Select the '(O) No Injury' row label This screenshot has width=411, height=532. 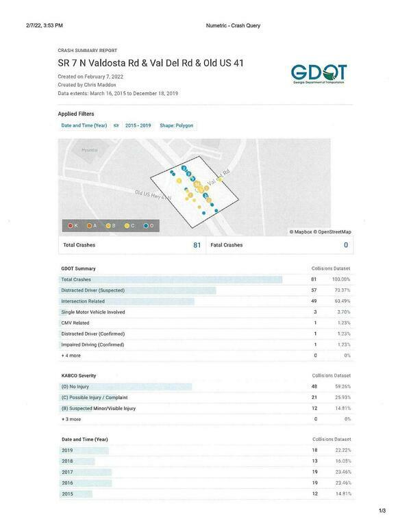[75, 387]
